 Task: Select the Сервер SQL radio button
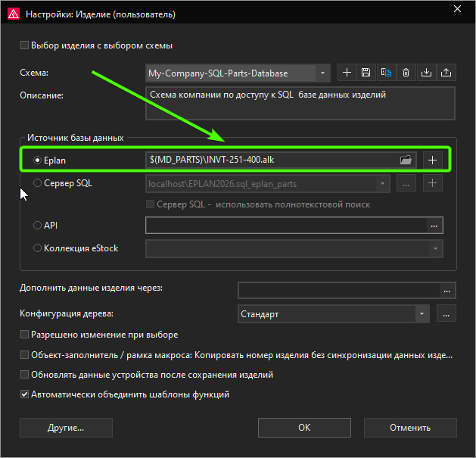37,183
